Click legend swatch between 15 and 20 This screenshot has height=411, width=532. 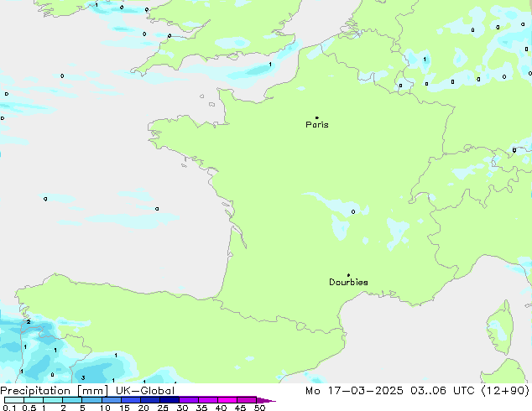pos(131,400)
